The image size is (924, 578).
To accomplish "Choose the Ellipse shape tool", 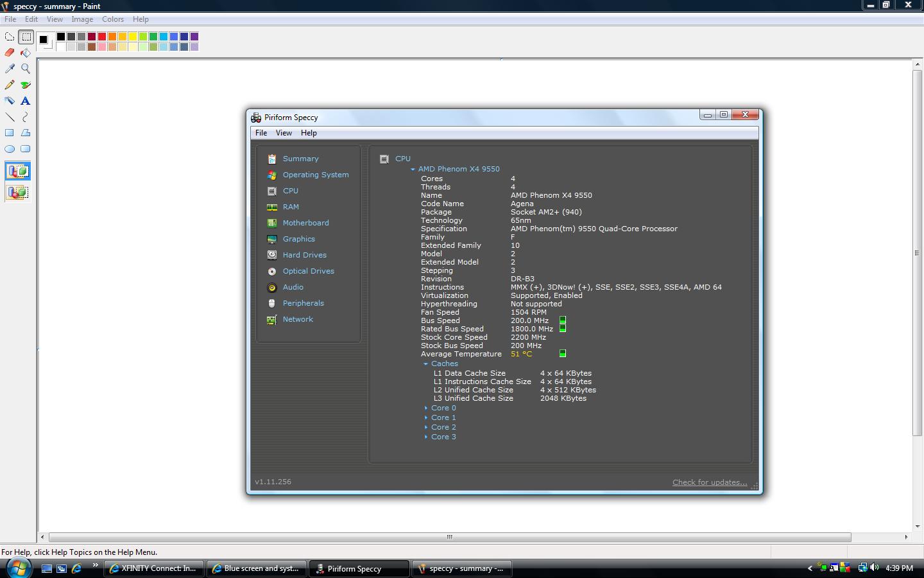I will tap(10, 149).
